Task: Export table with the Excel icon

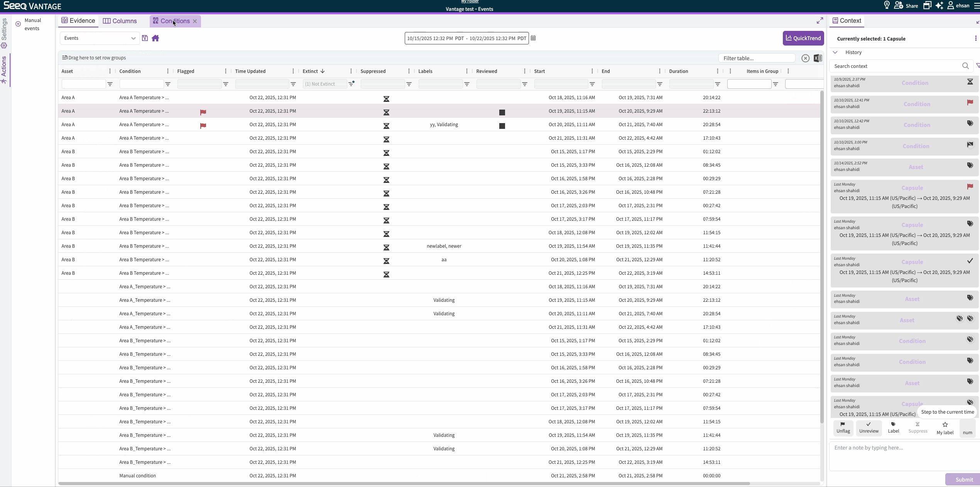Action: coord(818,58)
